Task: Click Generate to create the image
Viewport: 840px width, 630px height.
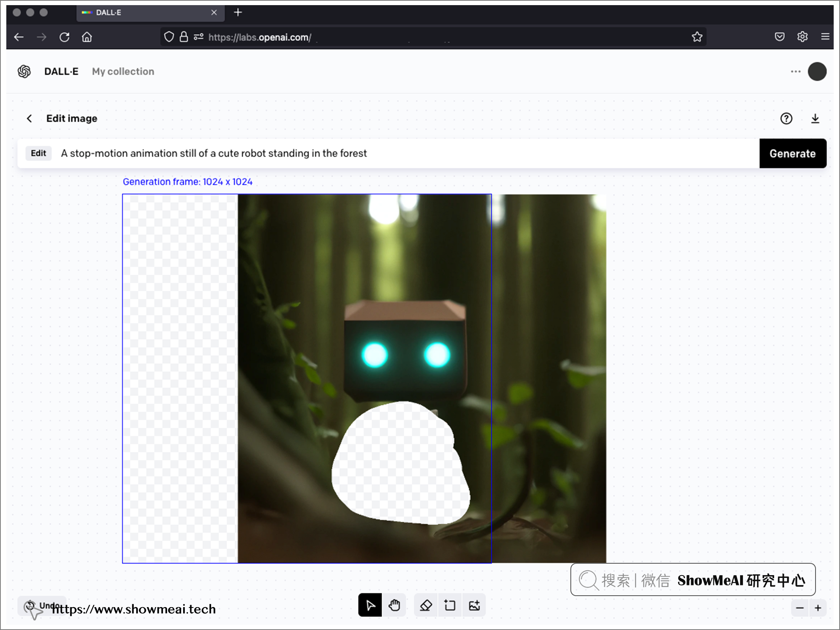Action: point(793,153)
